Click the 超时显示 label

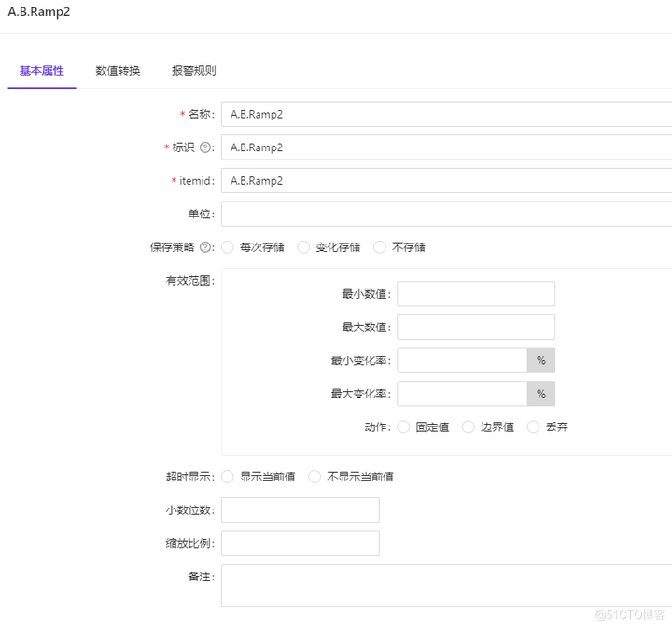(x=190, y=477)
